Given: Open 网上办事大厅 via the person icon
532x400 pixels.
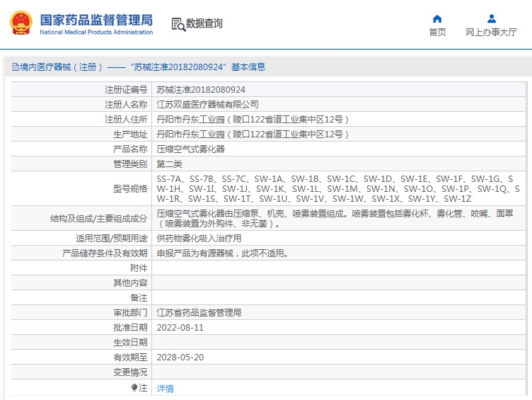Looking at the screenshot, I should (x=491, y=18).
